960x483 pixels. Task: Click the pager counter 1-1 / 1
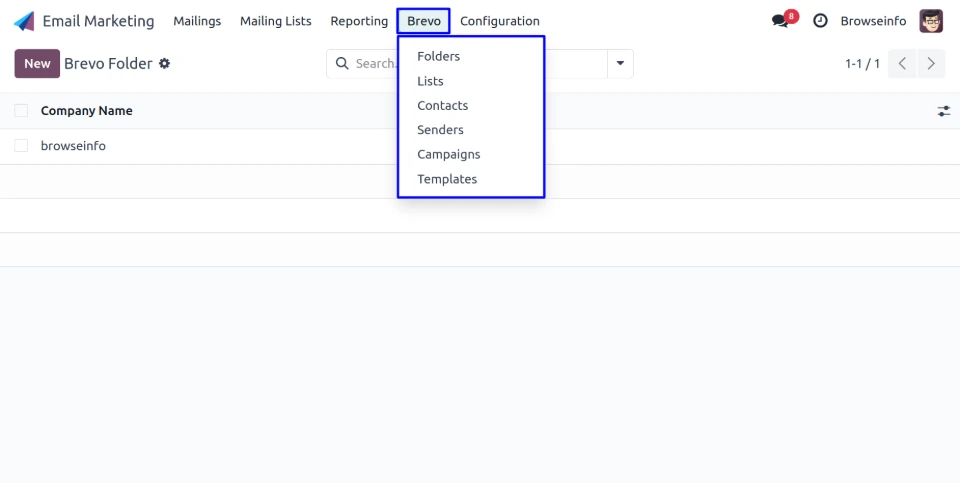coord(862,64)
